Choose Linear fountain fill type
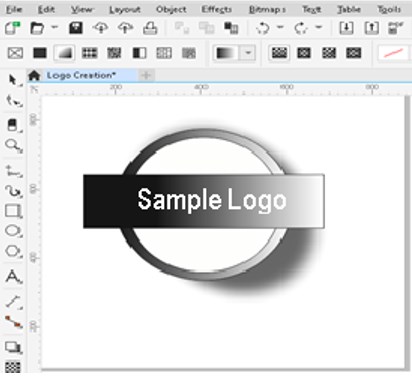This screenshot has width=412, height=377. (x=279, y=53)
